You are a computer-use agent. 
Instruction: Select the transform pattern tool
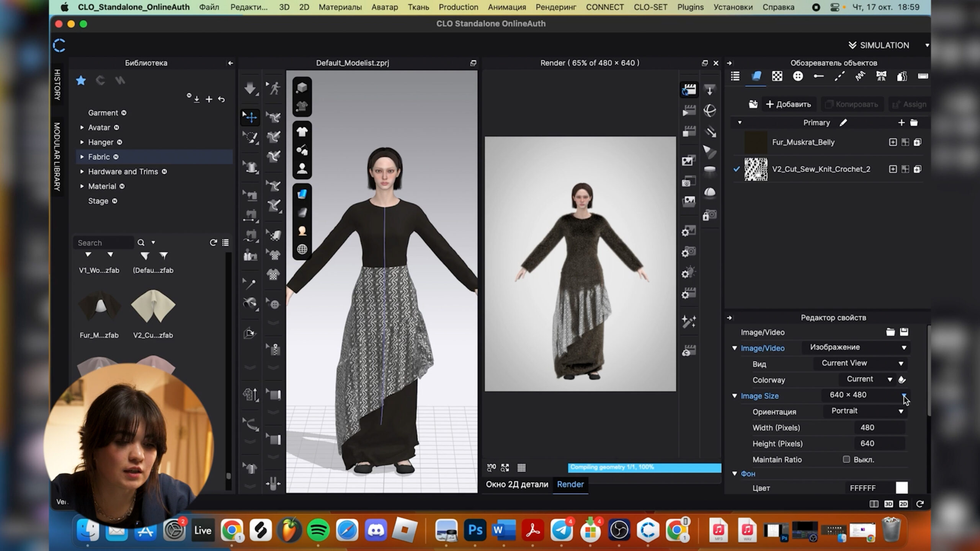(250, 117)
